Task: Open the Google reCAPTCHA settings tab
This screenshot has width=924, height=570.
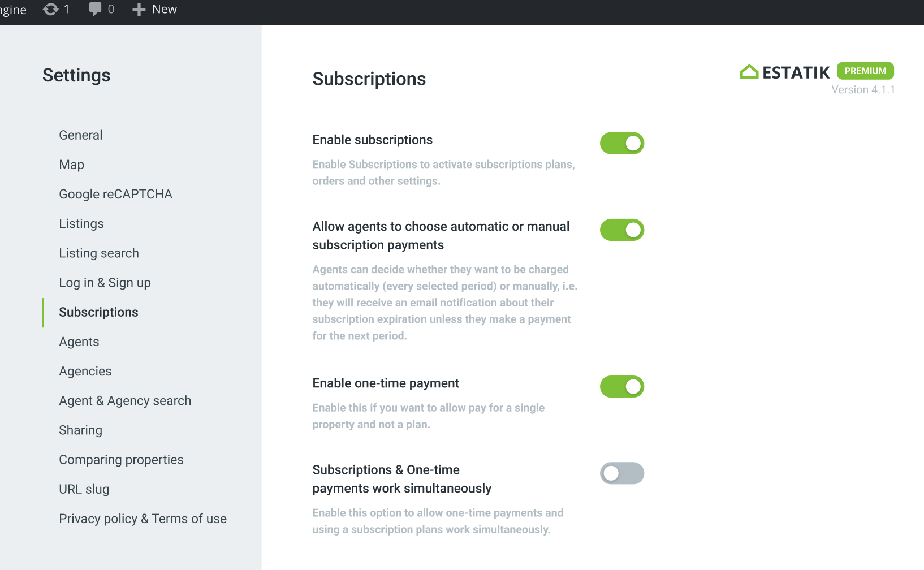Action: coord(115,194)
